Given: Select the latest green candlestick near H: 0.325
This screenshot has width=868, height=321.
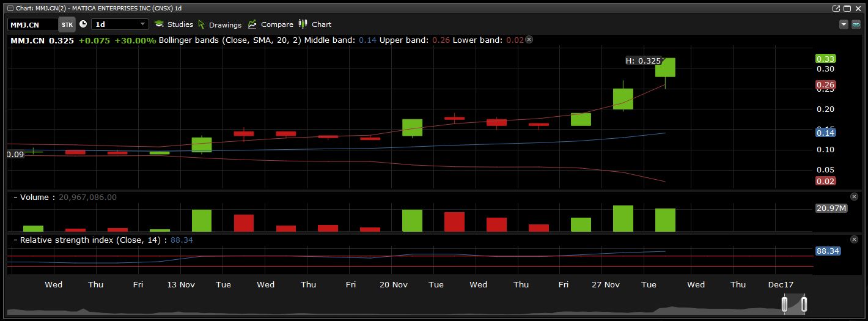Looking at the screenshot, I should point(665,67).
